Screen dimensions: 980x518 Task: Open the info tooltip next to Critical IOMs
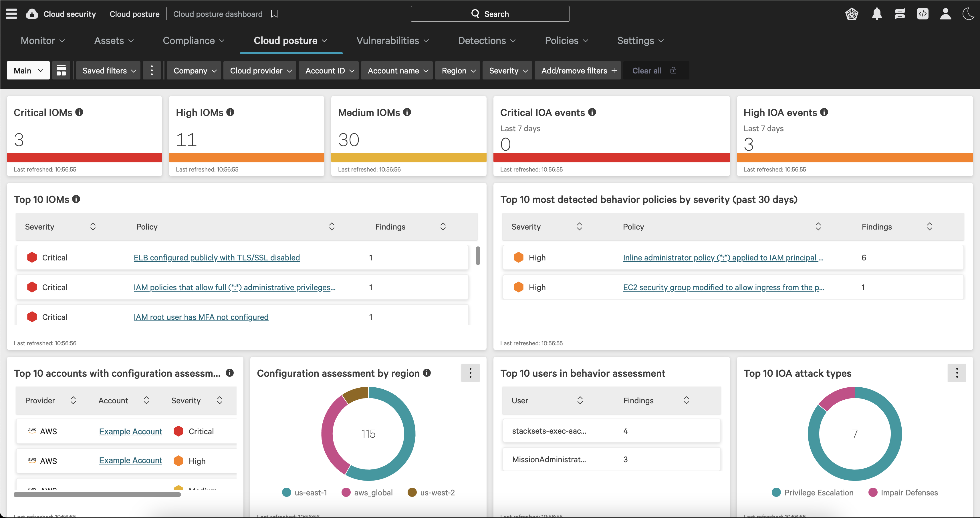point(80,112)
